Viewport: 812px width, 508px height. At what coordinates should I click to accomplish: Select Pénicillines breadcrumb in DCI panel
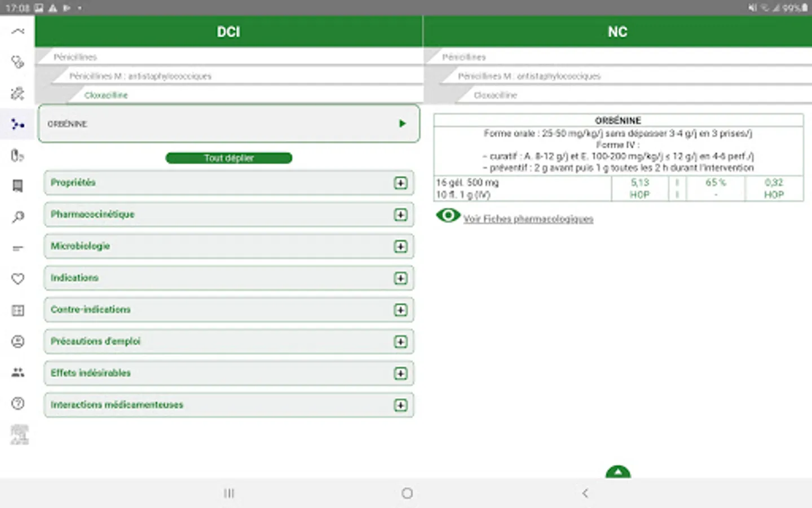coord(75,57)
